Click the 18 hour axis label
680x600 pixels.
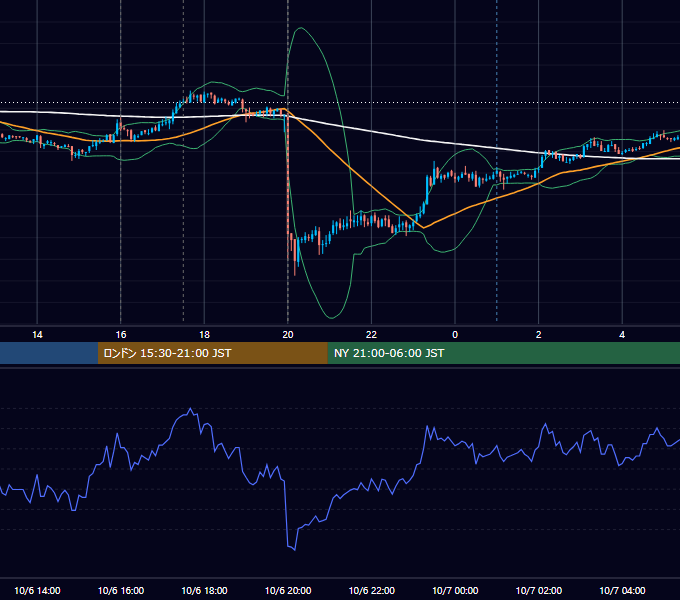pyautogui.click(x=204, y=335)
